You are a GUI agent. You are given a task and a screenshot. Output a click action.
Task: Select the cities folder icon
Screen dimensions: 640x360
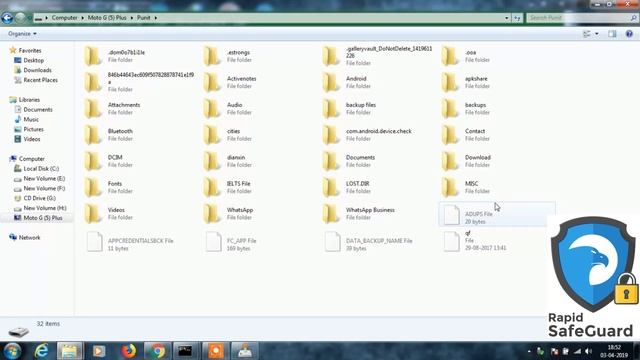(212, 135)
